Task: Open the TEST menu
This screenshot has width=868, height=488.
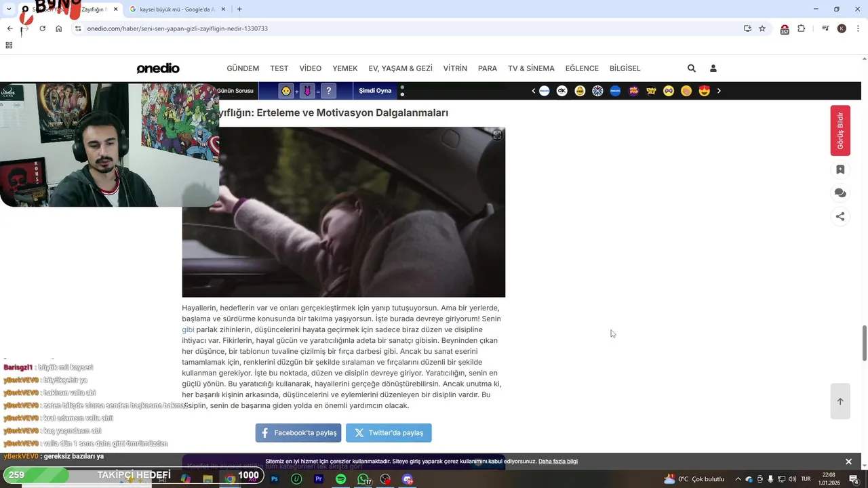Action: (x=279, y=68)
